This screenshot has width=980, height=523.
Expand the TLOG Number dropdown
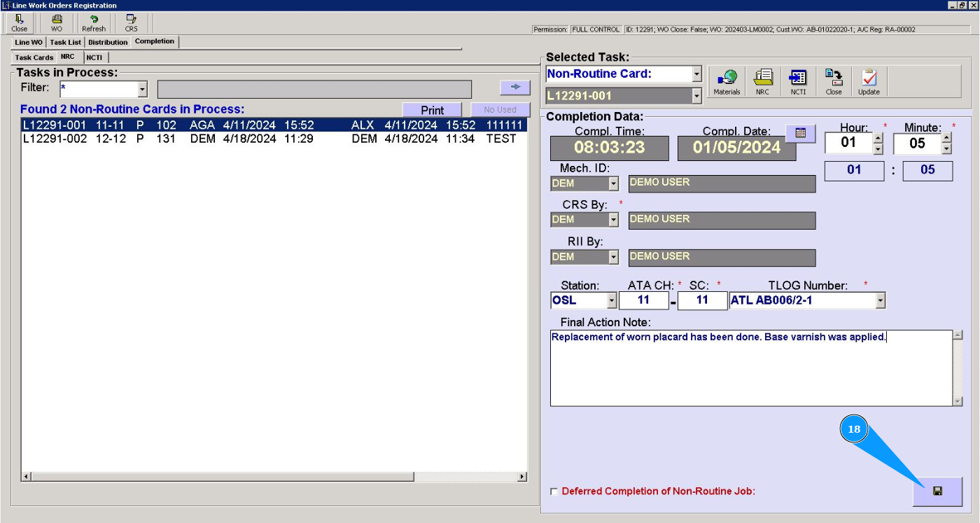[881, 301]
